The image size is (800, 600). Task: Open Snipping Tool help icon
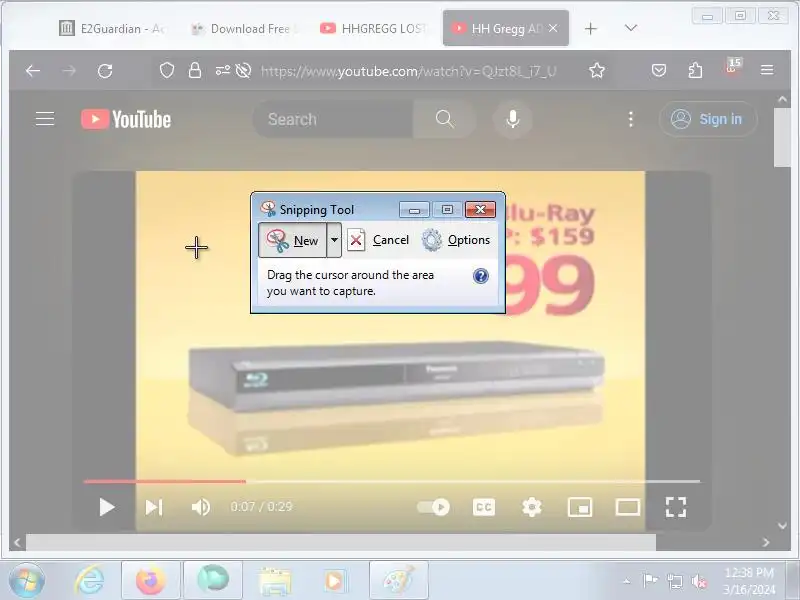(x=481, y=276)
